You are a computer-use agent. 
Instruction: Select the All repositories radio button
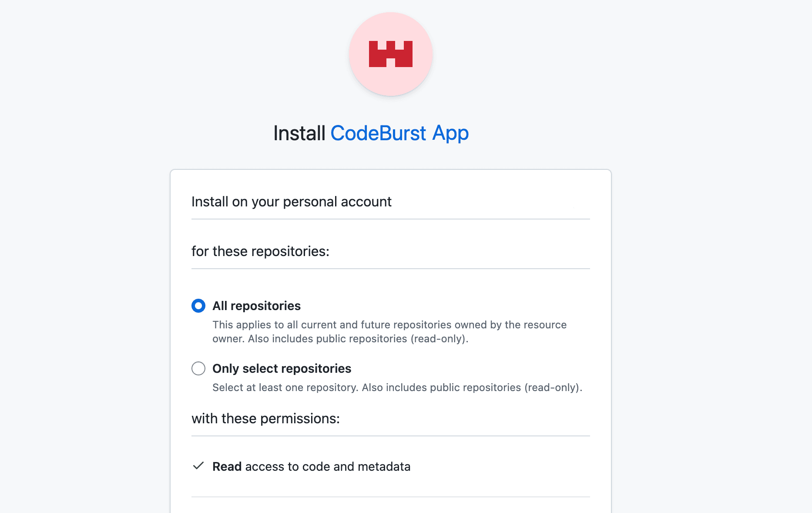pyautogui.click(x=198, y=306)
